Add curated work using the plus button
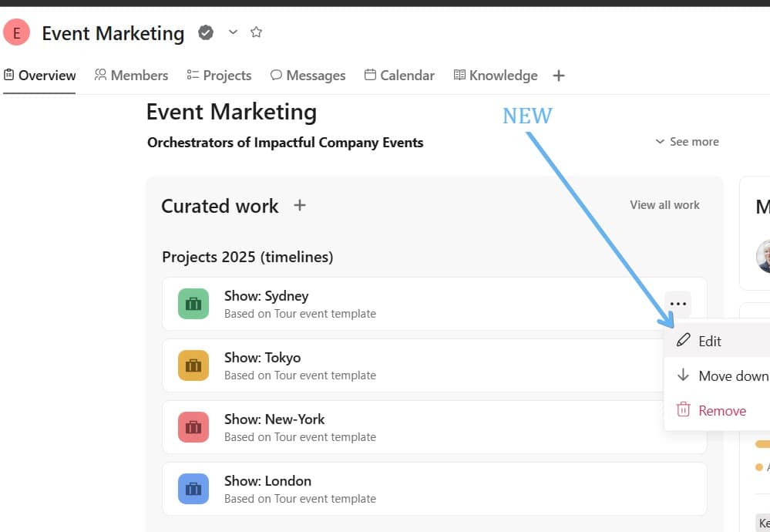The image size is (770, 532). coord(300,205)
